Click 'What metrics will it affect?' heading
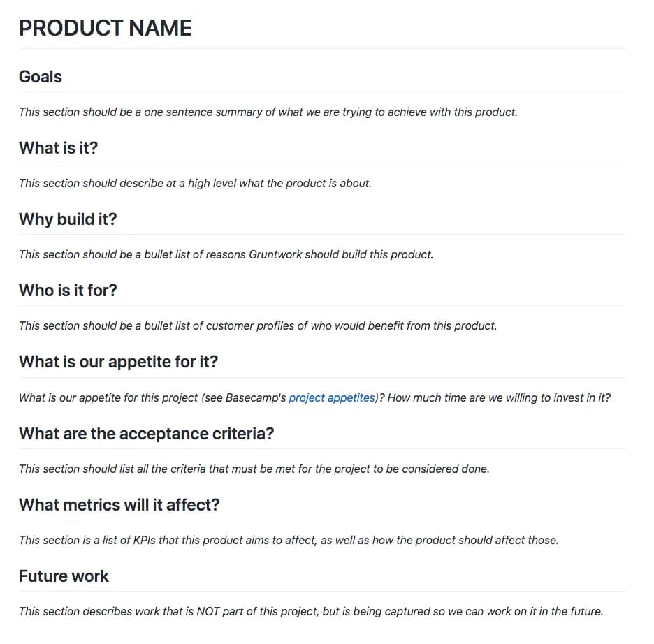 tap(119, 505)
